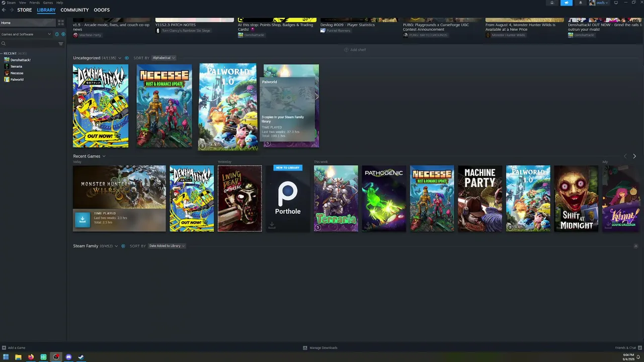This screenshot has height=362, width=644.
Task: Select Palworld in the recent sidebar list
Action: (x=17, y=79)
